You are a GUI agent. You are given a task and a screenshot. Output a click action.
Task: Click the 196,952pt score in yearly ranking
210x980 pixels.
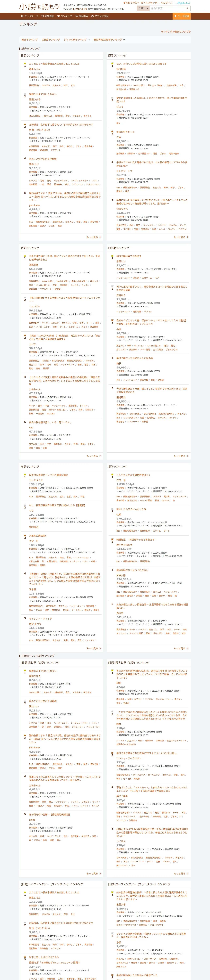click(37, 484)
